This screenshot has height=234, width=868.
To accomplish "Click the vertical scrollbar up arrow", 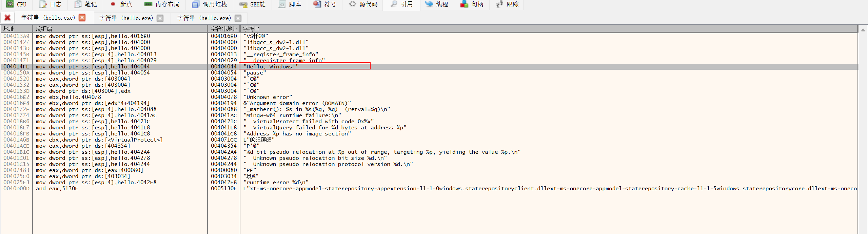I will click(863, 30).
